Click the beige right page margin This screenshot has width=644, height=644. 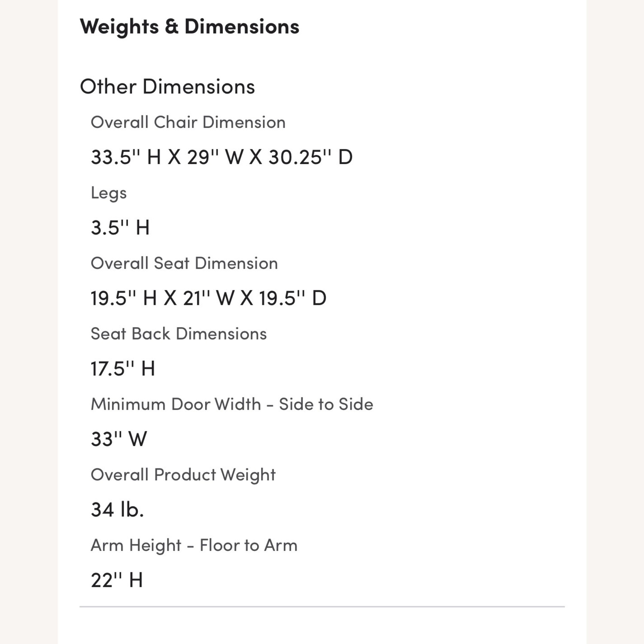pos(615,322)
